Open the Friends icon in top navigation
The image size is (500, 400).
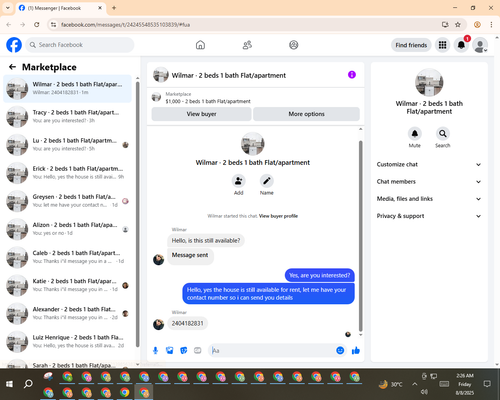coord(247,45)
